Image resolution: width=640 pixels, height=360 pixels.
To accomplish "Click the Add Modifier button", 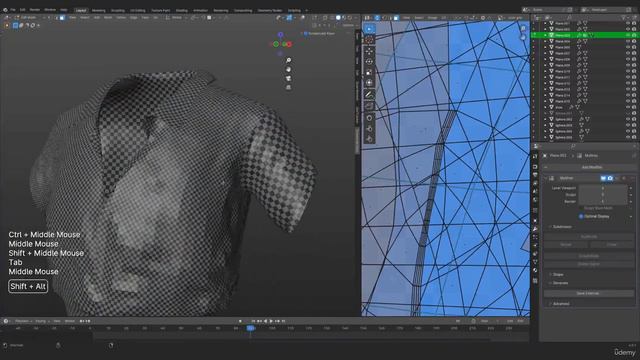I will click(x=589, y=167).
